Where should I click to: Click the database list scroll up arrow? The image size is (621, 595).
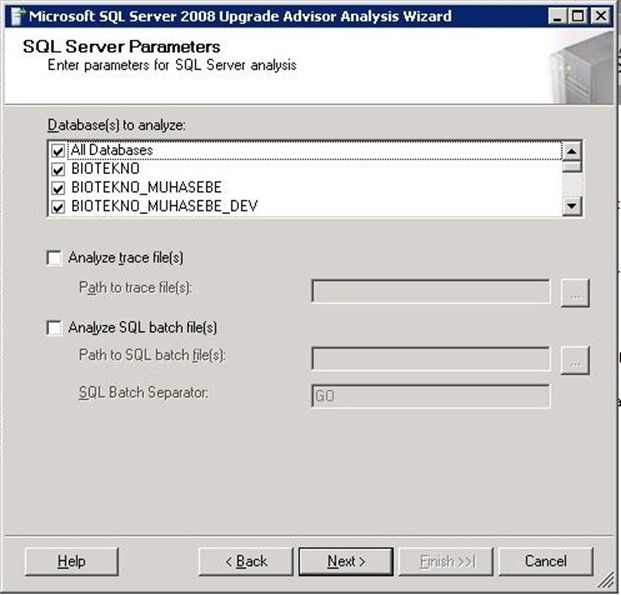tap(571, 151)
